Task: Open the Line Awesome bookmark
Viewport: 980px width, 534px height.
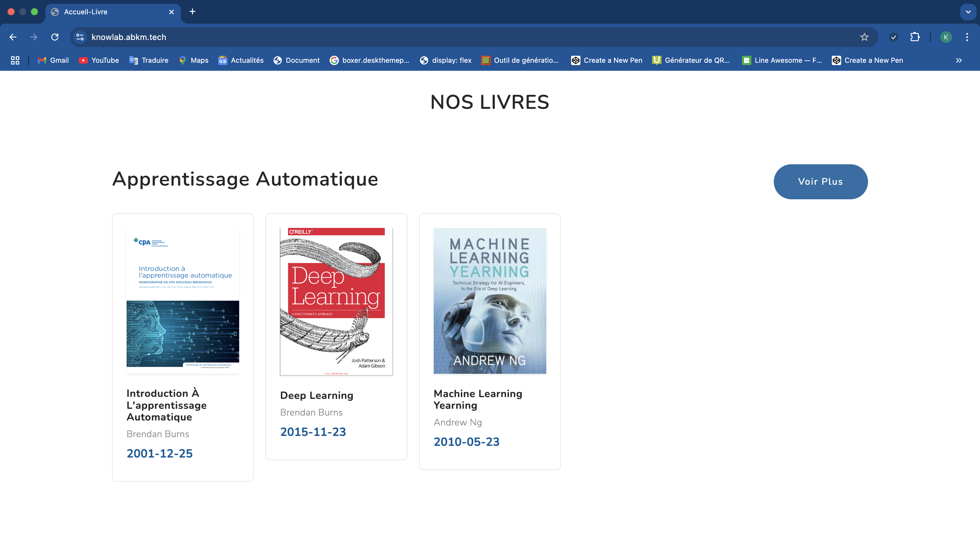Action: coord(782,60)
